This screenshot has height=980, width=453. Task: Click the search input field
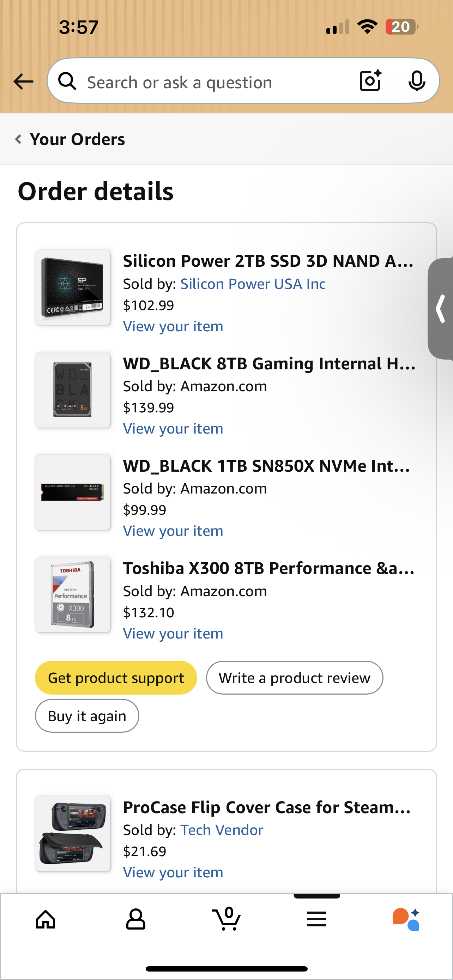pos(213,82)
